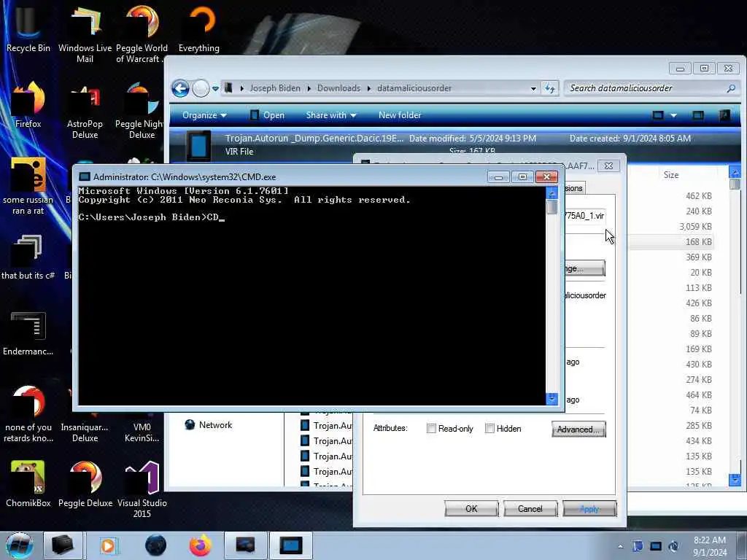The width and height of the screenshot is (747, 560).
Task: Open Advanced attributes button
Action: click(578, 429)
